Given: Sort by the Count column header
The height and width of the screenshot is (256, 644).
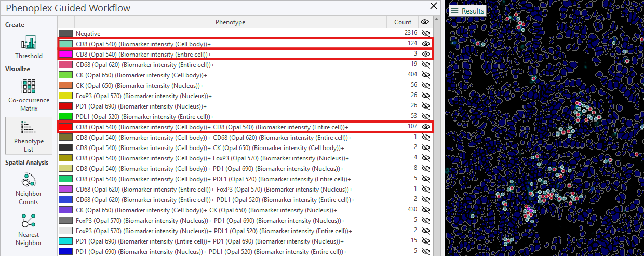Looking at the screenshot, I should pos(403,22).
